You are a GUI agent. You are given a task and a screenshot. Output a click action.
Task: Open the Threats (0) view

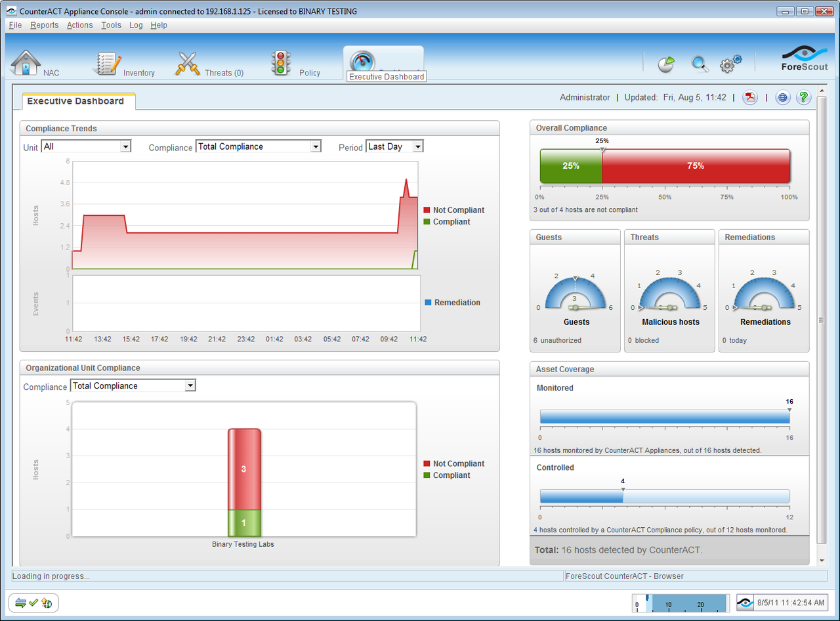[209, 64]
